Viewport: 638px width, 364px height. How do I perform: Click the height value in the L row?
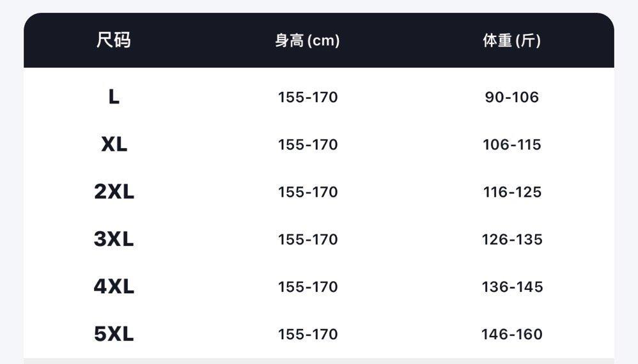tap(307, 97)
